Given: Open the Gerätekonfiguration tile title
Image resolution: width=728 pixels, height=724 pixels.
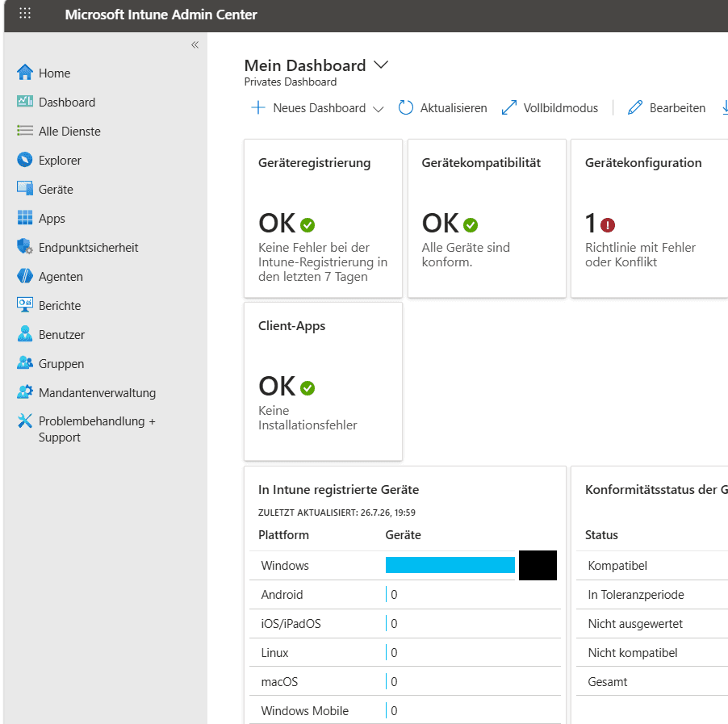Looking at the screenshot, I should click(x=643, y=162).
